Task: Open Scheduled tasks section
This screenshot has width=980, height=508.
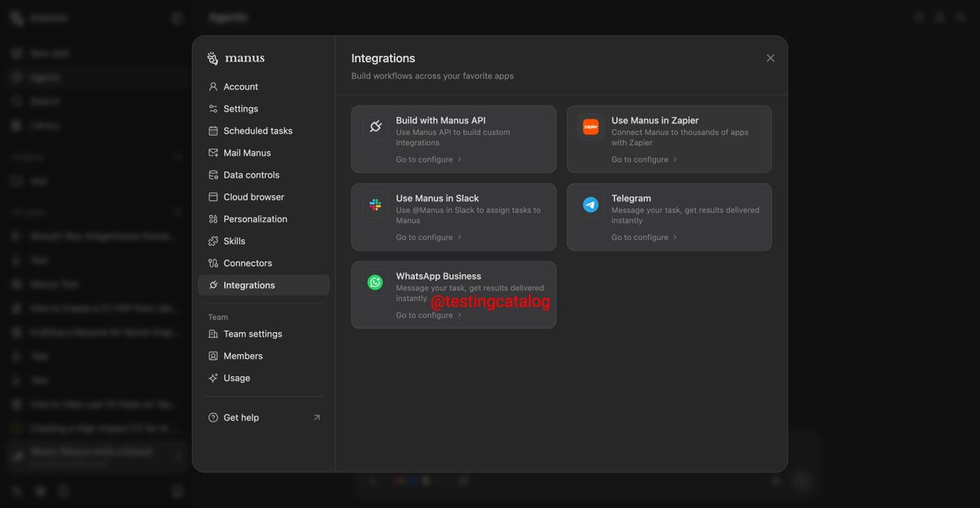Action: coord(263,131)
